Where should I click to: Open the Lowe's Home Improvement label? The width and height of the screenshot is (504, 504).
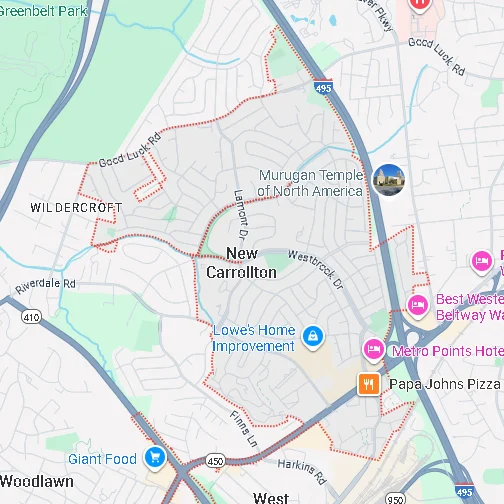[254, 338]
